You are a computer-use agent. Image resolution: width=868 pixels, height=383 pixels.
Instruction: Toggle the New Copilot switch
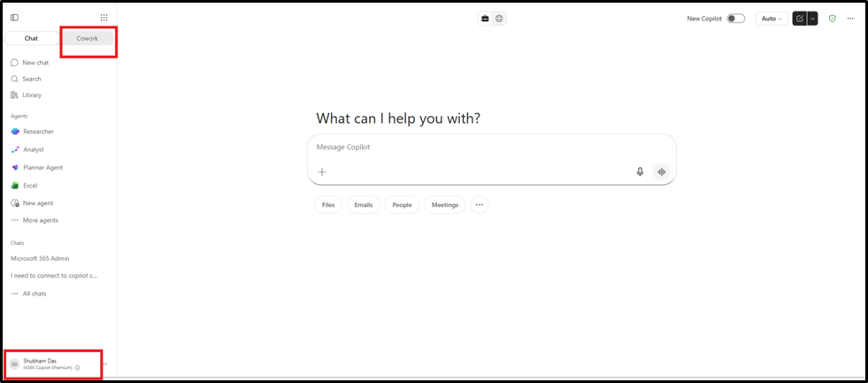(735, 19)
